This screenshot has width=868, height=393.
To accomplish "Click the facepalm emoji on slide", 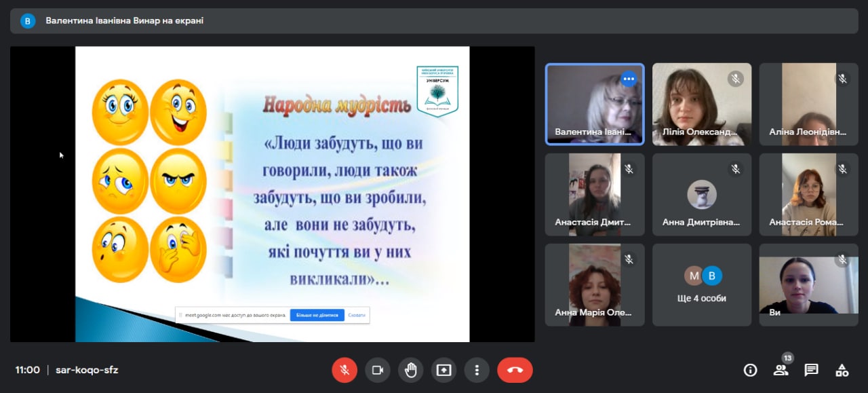I will [x=178, y=249].
